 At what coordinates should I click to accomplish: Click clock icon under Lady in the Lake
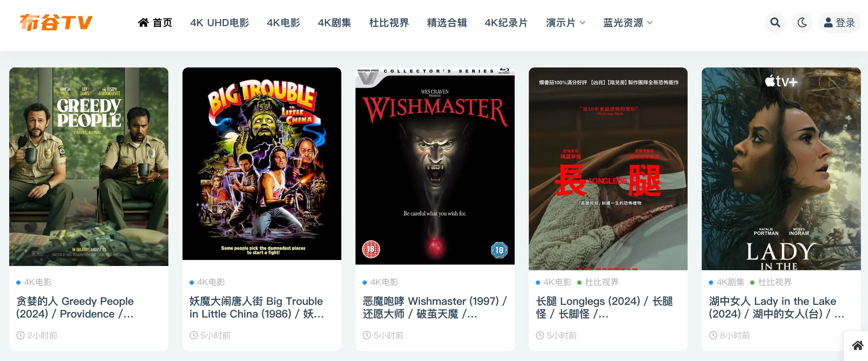pyautogui.click(x=713, y=335)
